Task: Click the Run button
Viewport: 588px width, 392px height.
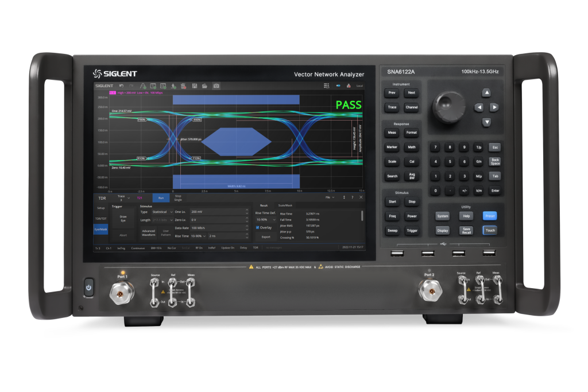Action: (x=161, y=197)
